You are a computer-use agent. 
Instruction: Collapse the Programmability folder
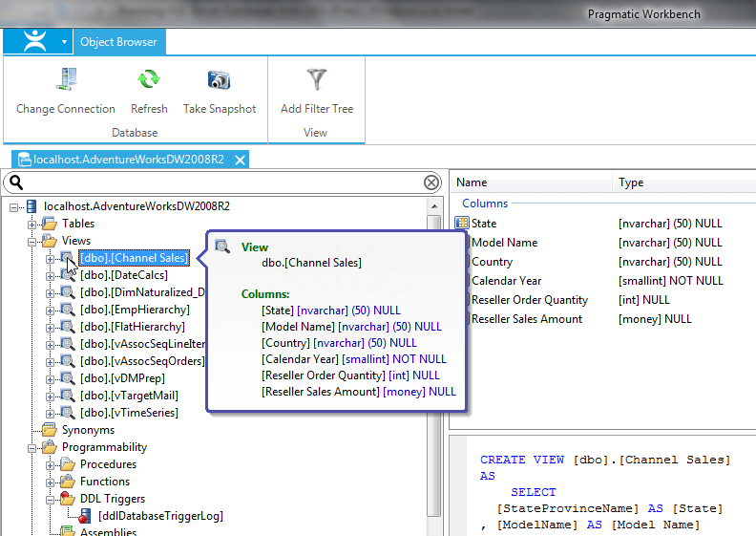pyautogui.click(x=31, y=448)
